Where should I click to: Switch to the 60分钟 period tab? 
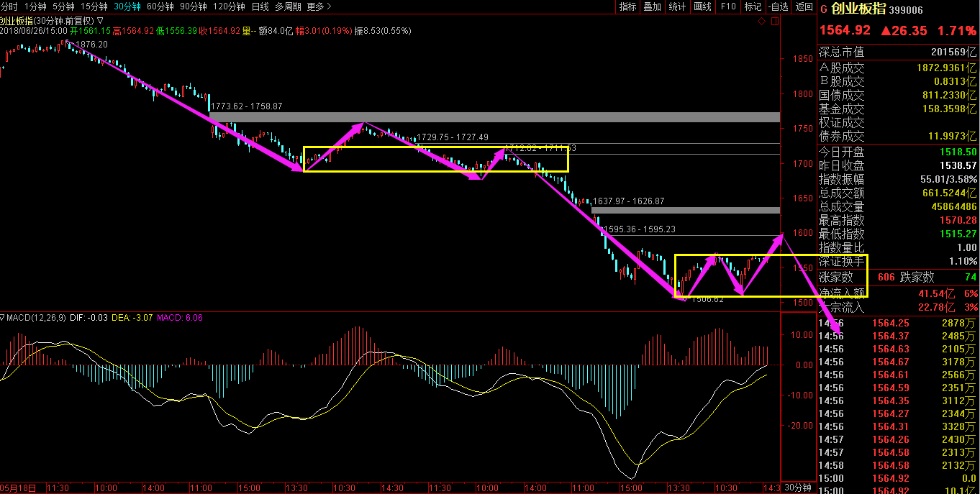[x=160, y=6]
